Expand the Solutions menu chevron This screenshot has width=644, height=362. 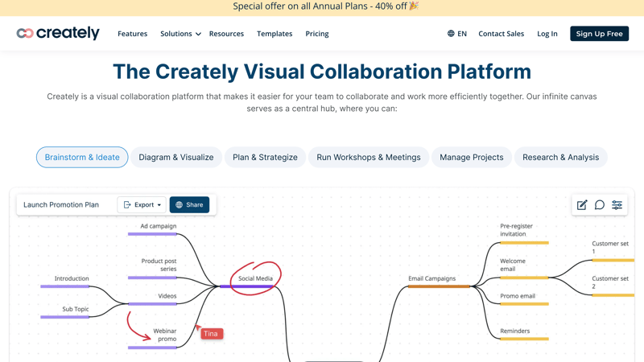198,34
